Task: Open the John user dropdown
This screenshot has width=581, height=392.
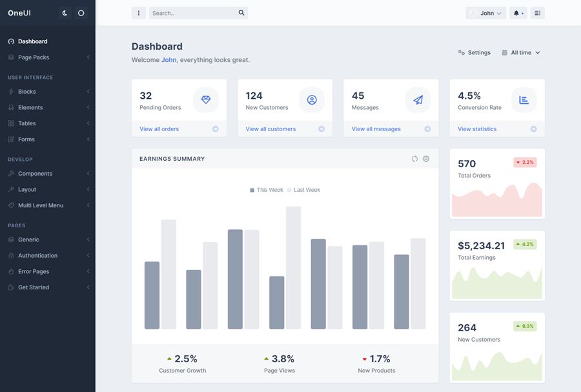Action: pos(485,13)
